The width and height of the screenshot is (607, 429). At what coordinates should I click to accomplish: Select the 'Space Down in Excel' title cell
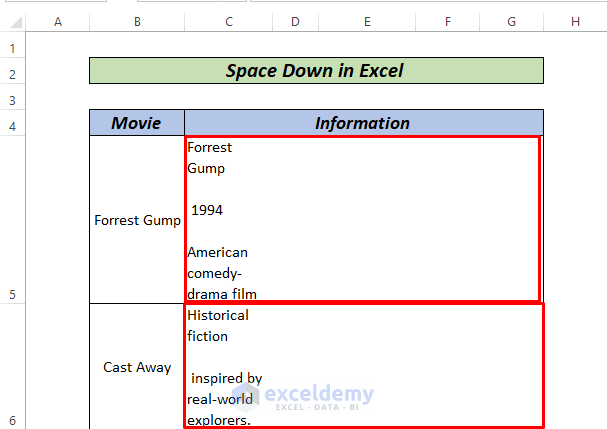click(x=316, y=71)
